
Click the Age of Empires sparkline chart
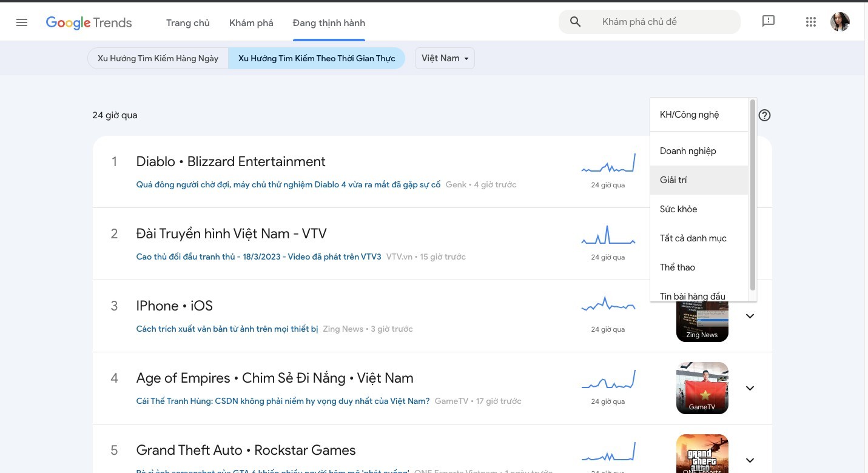coord(608,379)
